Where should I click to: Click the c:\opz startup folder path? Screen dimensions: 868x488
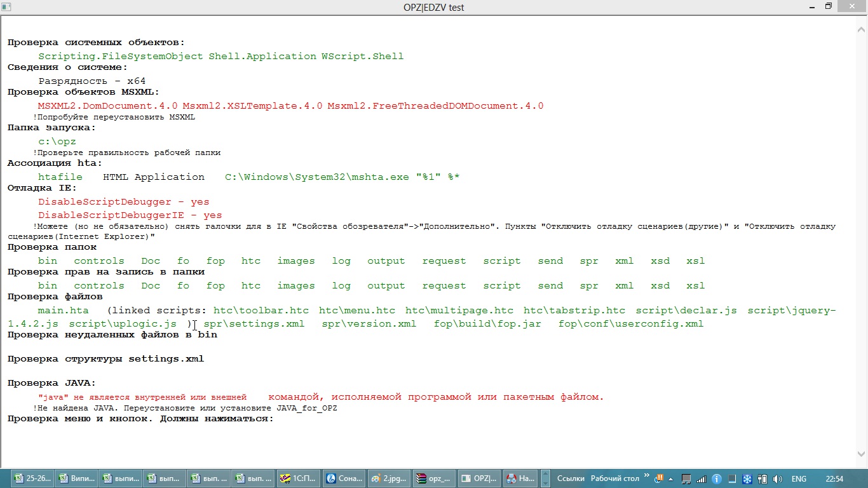point(57,141)
